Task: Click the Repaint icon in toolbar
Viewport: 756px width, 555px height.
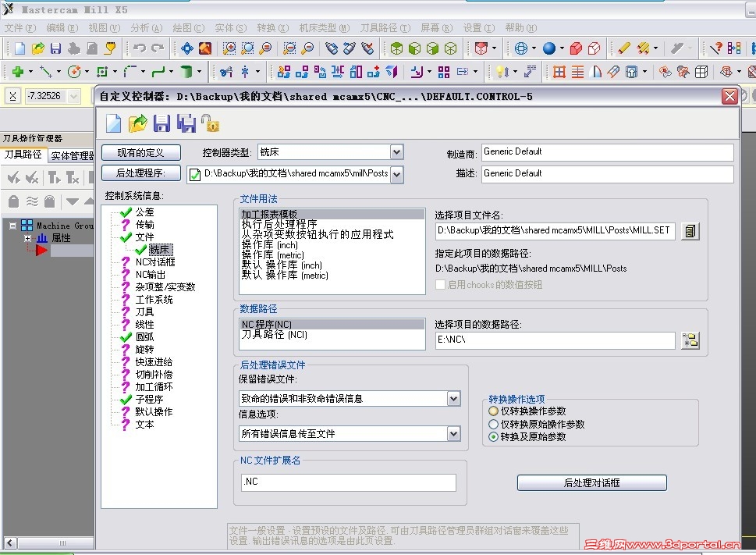Action: [205, 48]
